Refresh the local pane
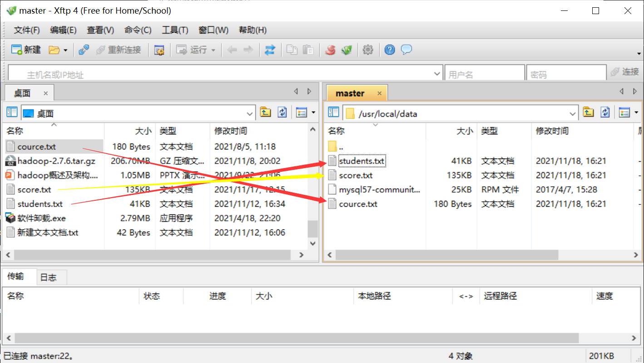The image size is (644, 363). tap(282, 112)
